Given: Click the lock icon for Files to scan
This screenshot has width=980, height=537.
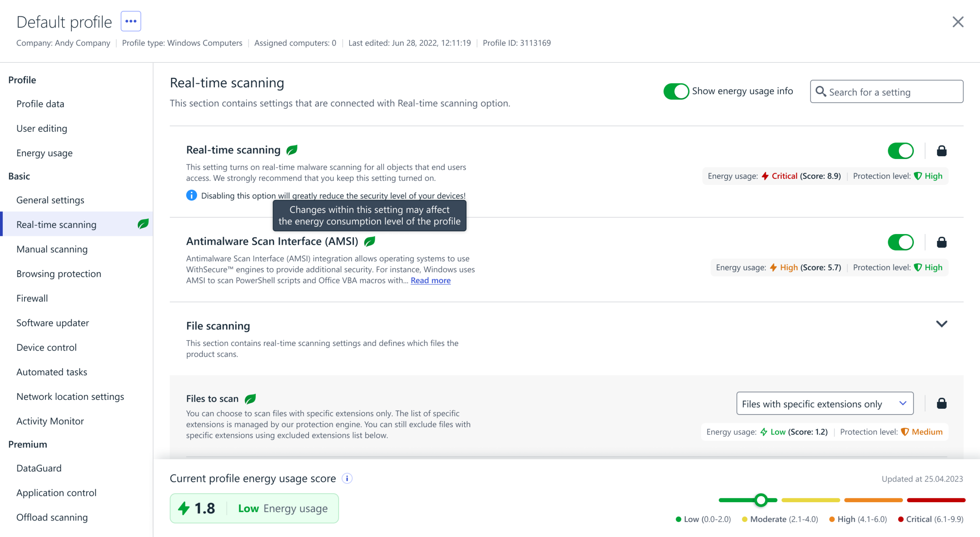Looking at the screenshot, I should pyautogui.click(x=941, y=403).
